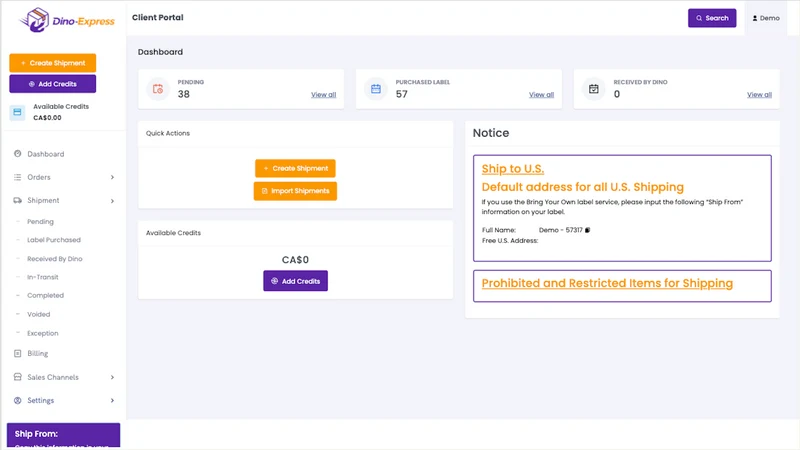Select In-Transit under Shipment
The image size is (800, 450).
43,277
